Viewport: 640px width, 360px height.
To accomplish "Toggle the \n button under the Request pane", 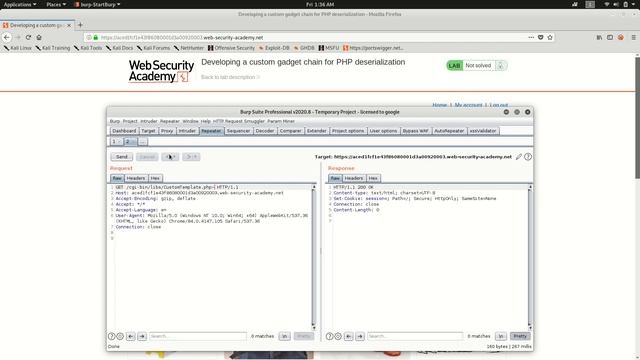I will pos(284,336).
